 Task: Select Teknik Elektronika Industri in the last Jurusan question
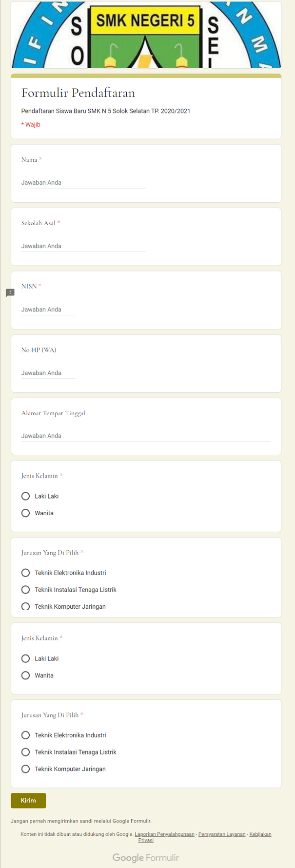point(26,735)
